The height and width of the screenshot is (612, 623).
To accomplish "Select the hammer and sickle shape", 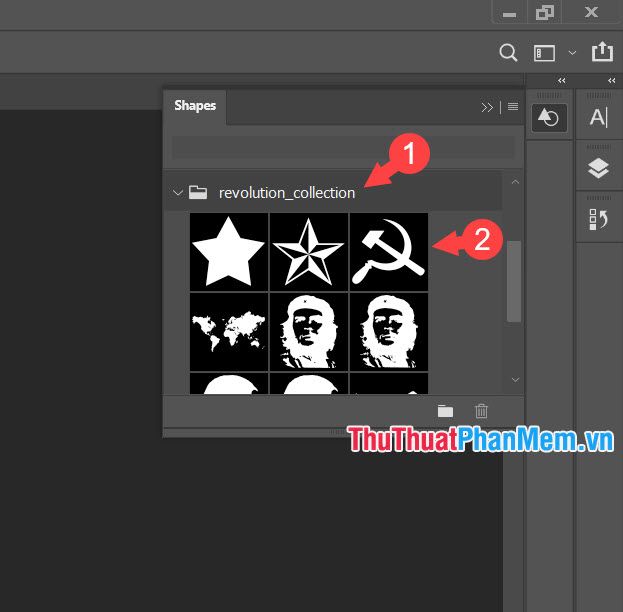I will pos(389,252).
